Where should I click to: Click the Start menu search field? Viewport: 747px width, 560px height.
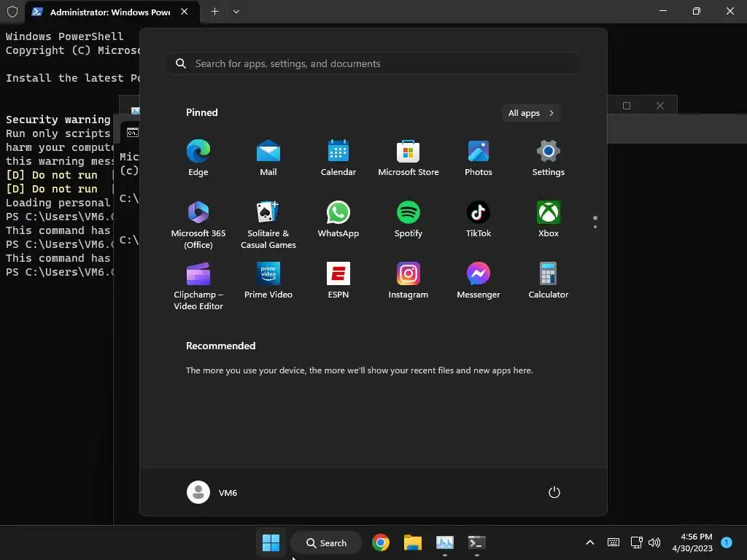coord(373,63)
